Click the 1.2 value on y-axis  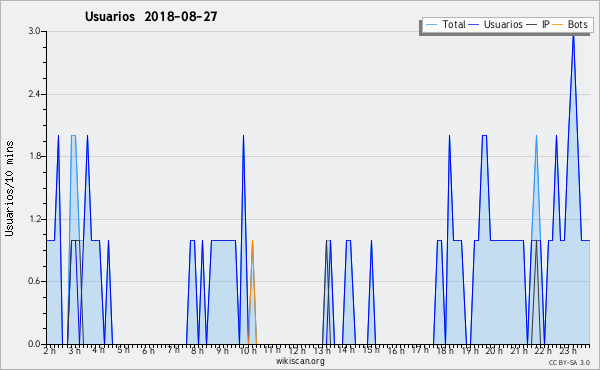click(34, 219)
